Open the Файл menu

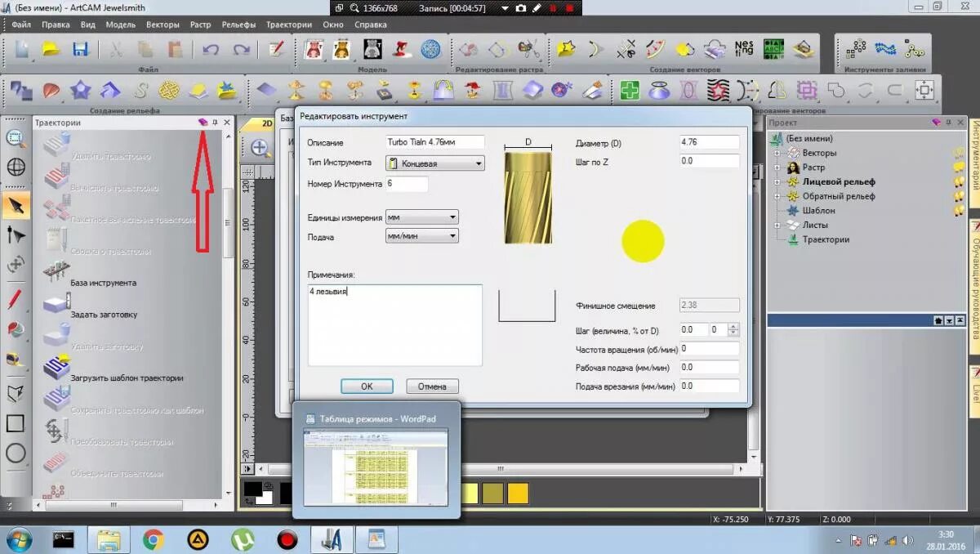pos(22,25)
